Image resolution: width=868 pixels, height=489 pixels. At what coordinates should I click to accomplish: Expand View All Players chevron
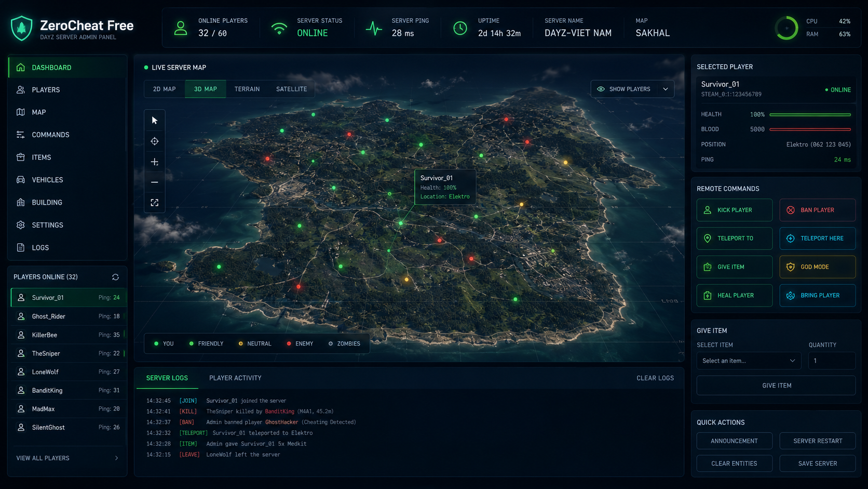pyautogui.click(x=116, y=458)
